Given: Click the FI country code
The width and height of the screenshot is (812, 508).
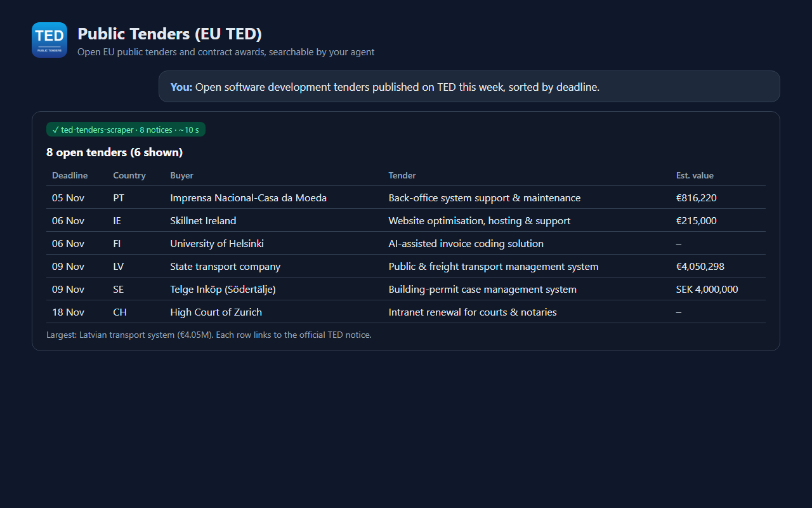Looking at the screenshot, I should [x=117, y=244].
